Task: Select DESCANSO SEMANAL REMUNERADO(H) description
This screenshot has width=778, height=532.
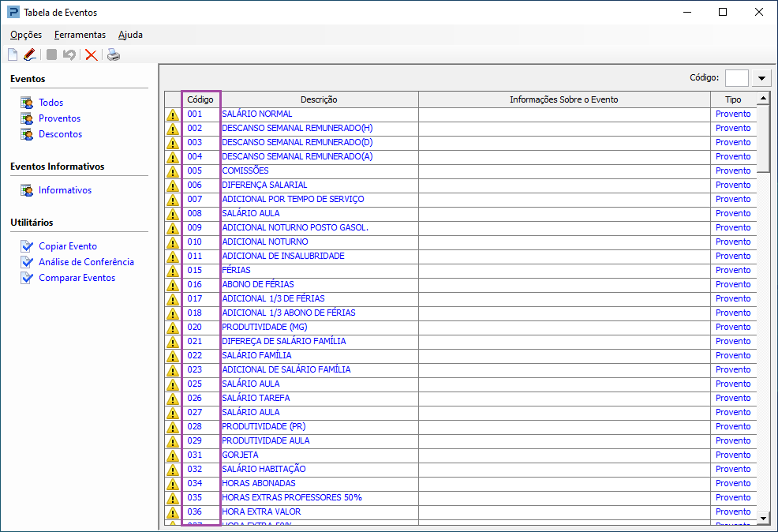Action: click(297, 129)
